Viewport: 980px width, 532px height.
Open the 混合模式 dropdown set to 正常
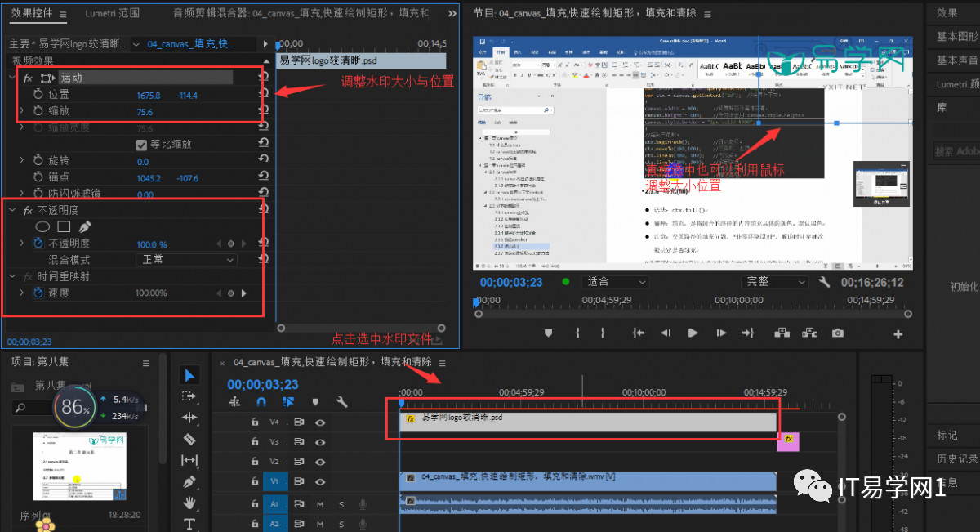(x=185, y=260)
